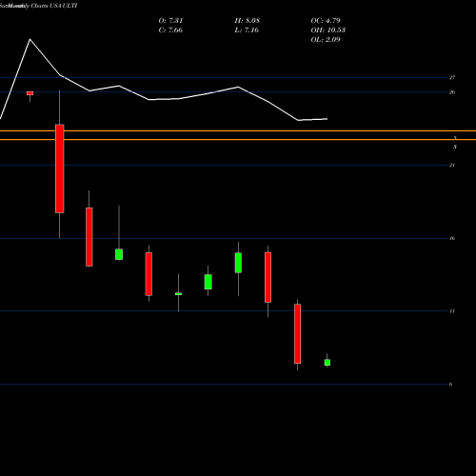The height and width of the screenshot is (476, 476).
Task: Click the "OC: 4.79" reading
Action: pyautogui.click(x=326, y=21)
